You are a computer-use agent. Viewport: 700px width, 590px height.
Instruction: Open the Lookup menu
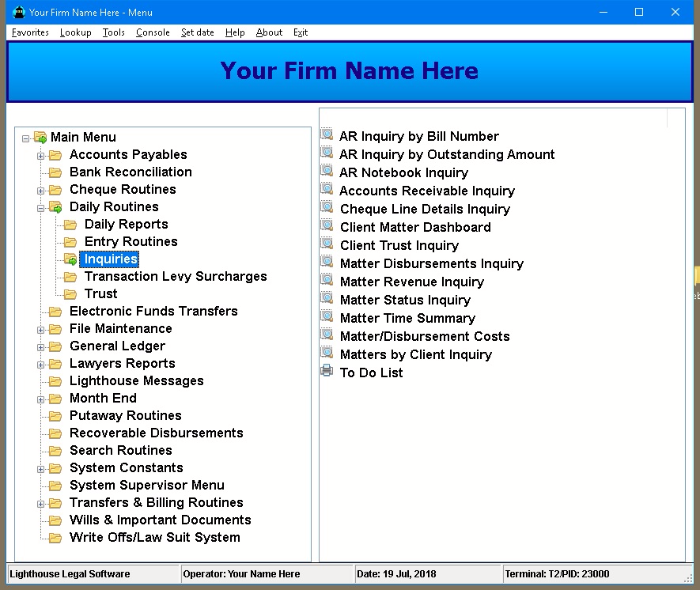coord(75,32)
